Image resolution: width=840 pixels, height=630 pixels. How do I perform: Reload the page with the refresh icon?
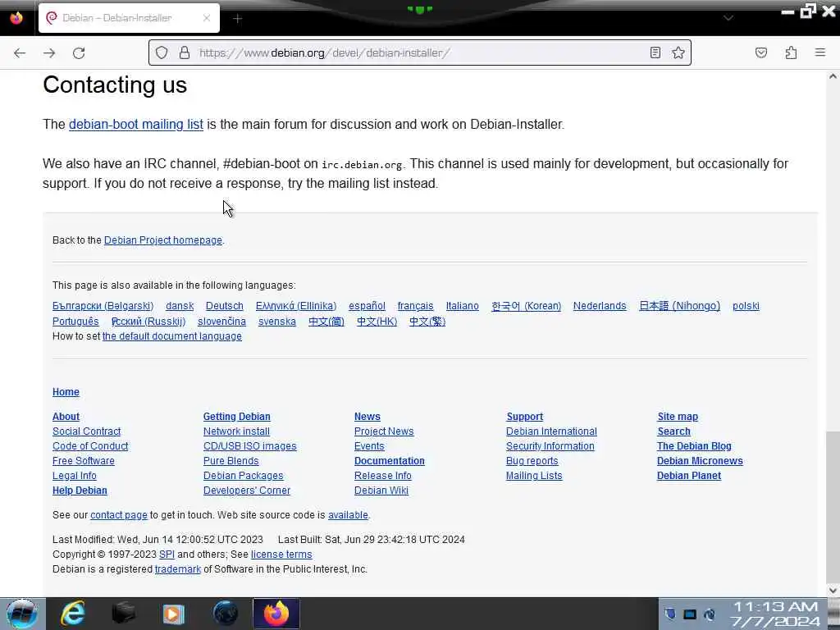(79, 52)
